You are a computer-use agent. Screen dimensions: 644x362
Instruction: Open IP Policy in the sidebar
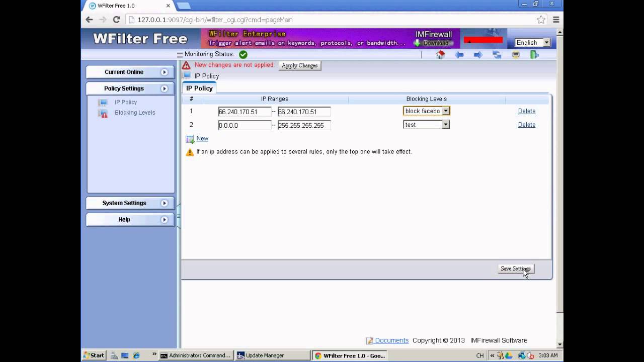tap(126, 102)
